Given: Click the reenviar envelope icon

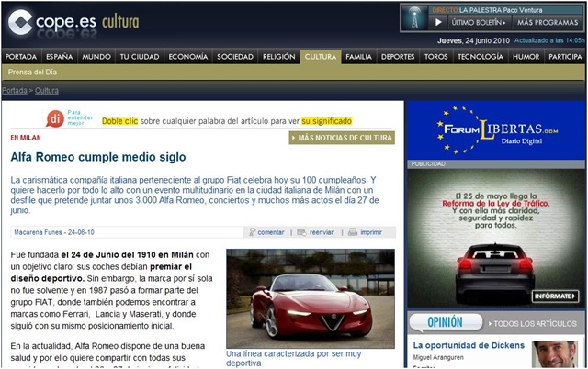Looking at the screenshot, I should 301,232.
